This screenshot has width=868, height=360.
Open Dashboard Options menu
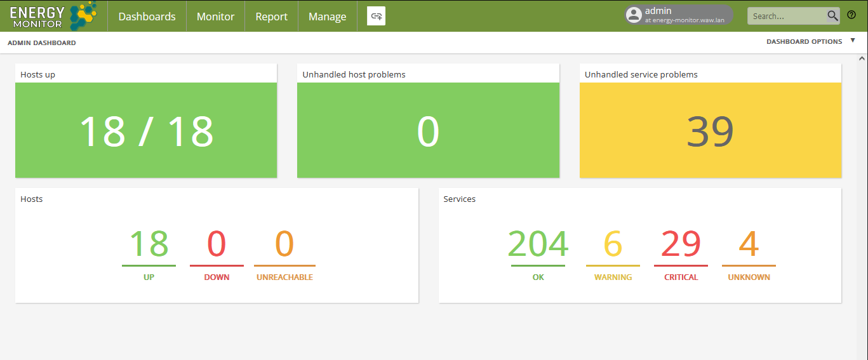point(804,42)
